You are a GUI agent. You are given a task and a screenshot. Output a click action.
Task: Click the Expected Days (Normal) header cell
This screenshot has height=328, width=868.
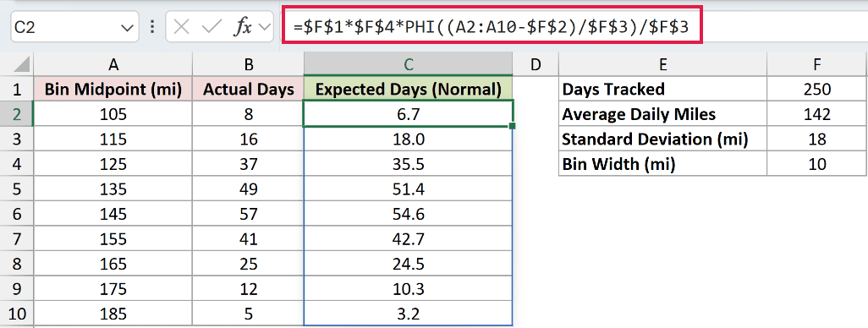(x=408, y=89)
